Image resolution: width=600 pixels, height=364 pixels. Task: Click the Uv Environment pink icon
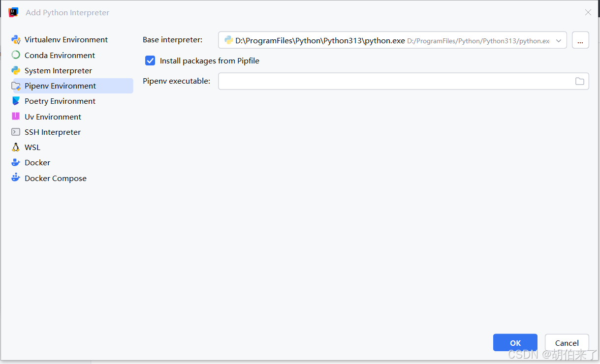(x=16, y=117)
